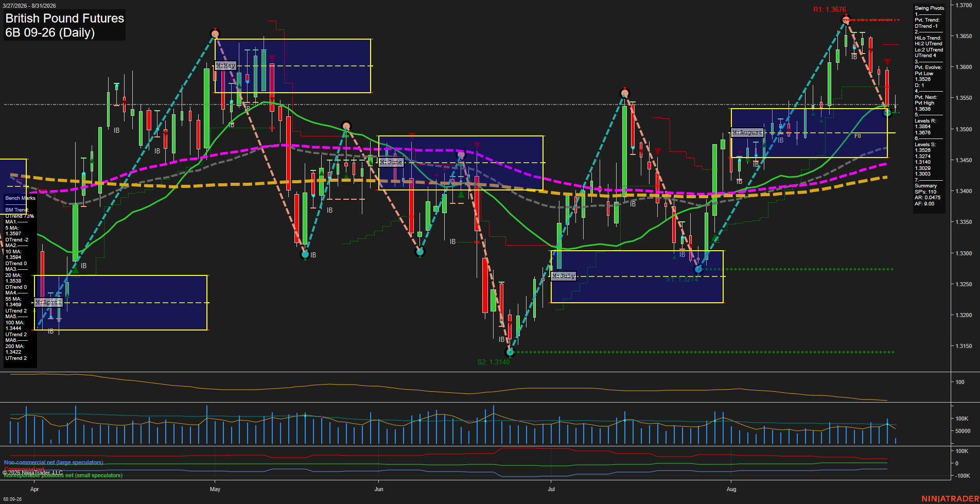
Task: Click the '5 MA:' label
Action: 12,228
